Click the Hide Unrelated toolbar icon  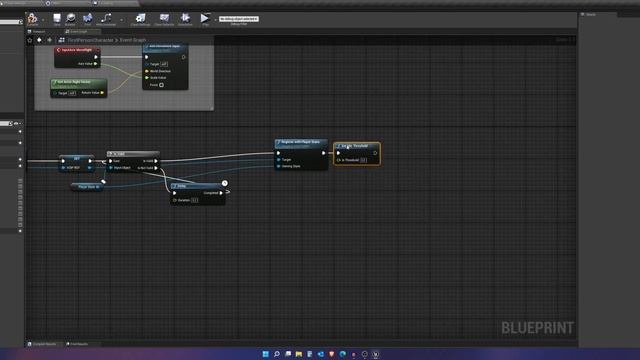click(x=106, y=19)
